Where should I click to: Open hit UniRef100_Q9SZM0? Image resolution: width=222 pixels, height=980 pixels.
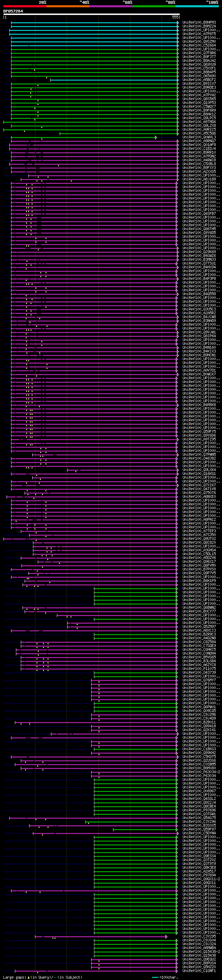(x=199, y=41)
